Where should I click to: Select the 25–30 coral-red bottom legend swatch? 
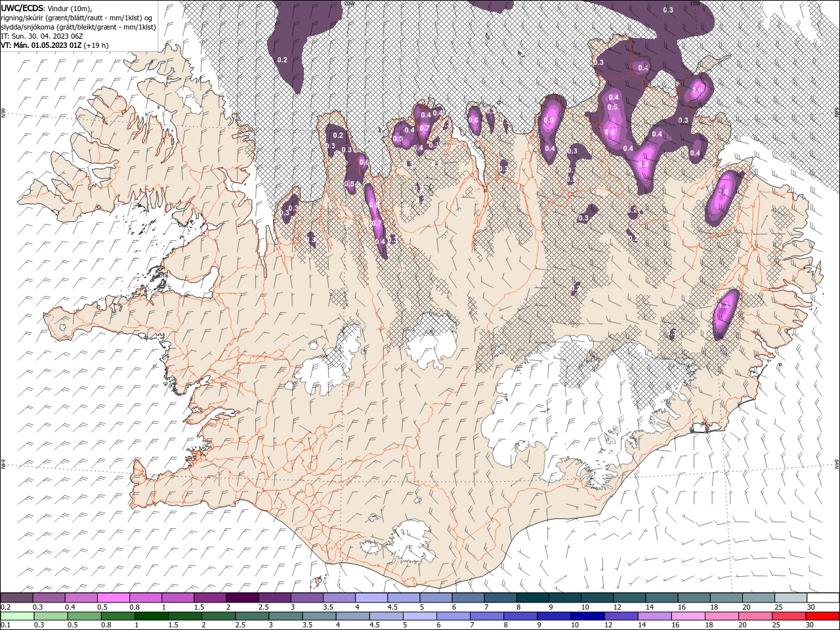[789, 616]
